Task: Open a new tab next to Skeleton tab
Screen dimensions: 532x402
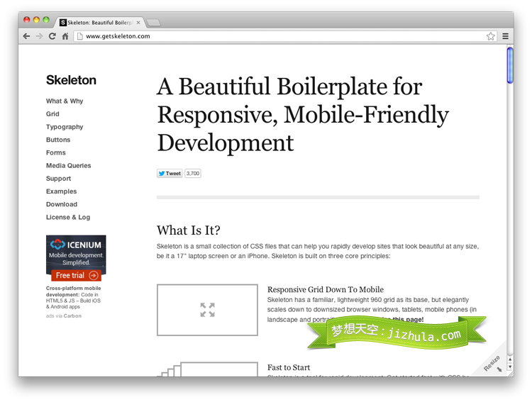Action: point(153,23)
